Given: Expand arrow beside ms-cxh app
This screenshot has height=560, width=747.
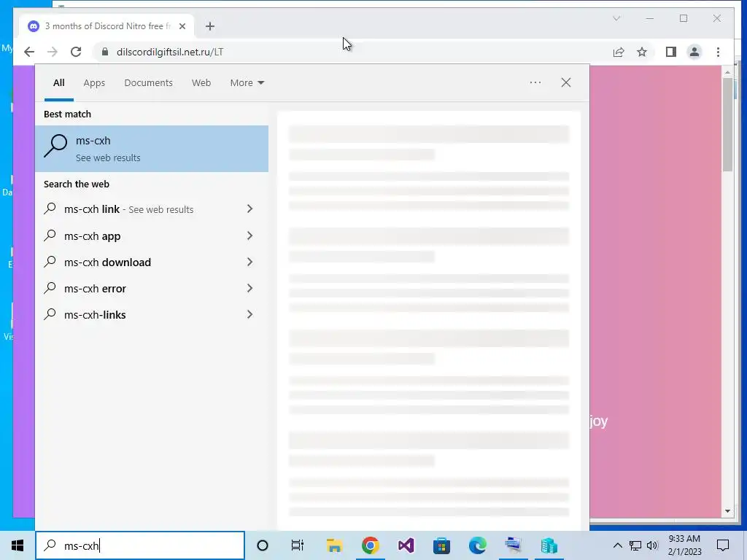Looking at the screenshot, I should pos(249,236).
